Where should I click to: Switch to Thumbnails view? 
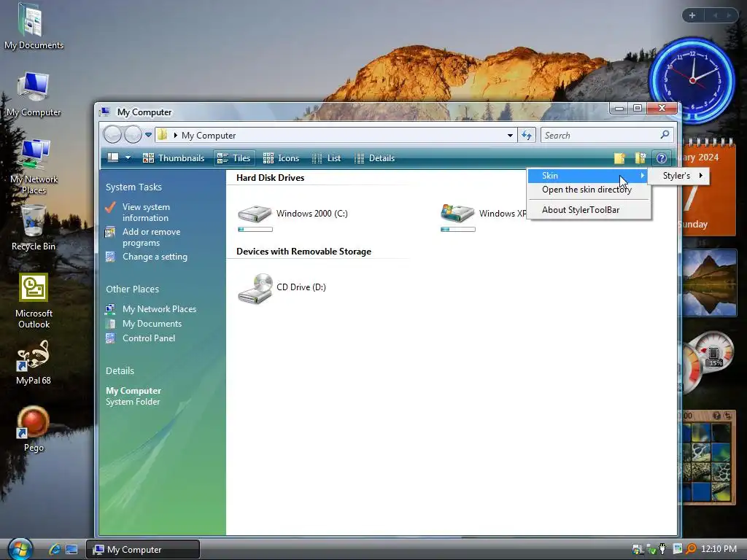174,158
